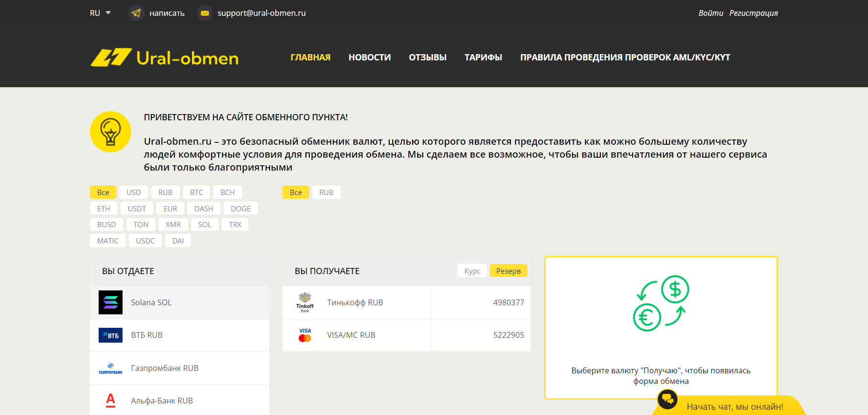Choose Альфа-Банк RUB to give
The height and width of the screenshot is (415, 868).
coord(180,400)
